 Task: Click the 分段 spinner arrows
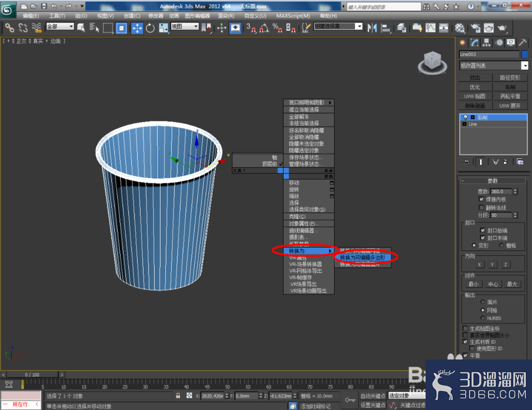click(515, 215)
